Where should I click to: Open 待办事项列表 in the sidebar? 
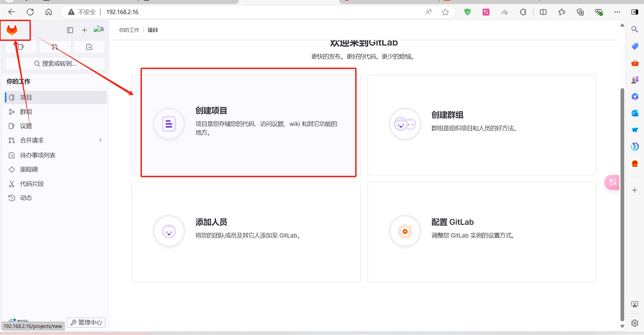pos(56,155)
